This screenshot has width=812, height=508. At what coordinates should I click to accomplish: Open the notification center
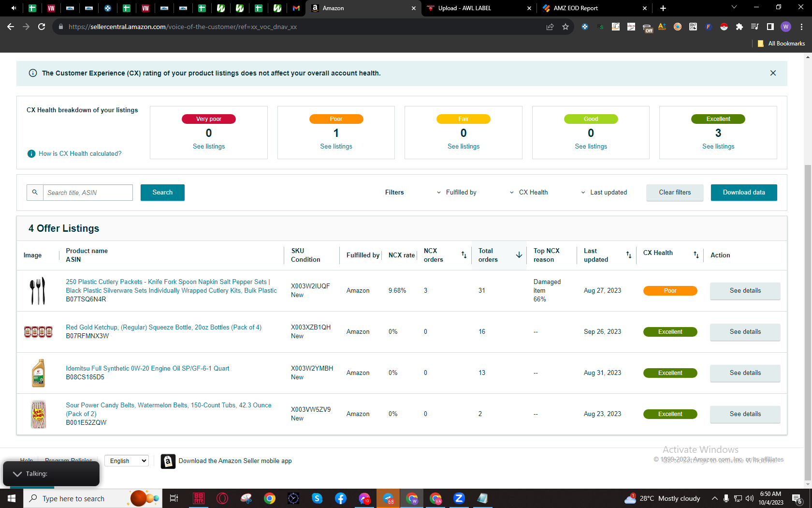[797, 498]
